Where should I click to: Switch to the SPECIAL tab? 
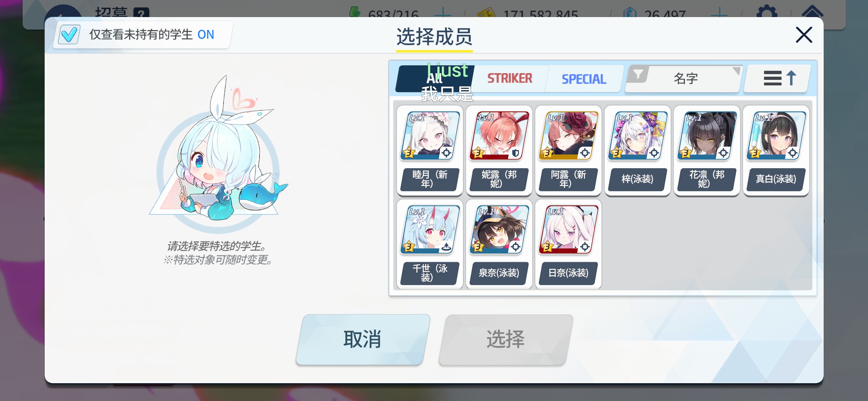click(584, 79)
